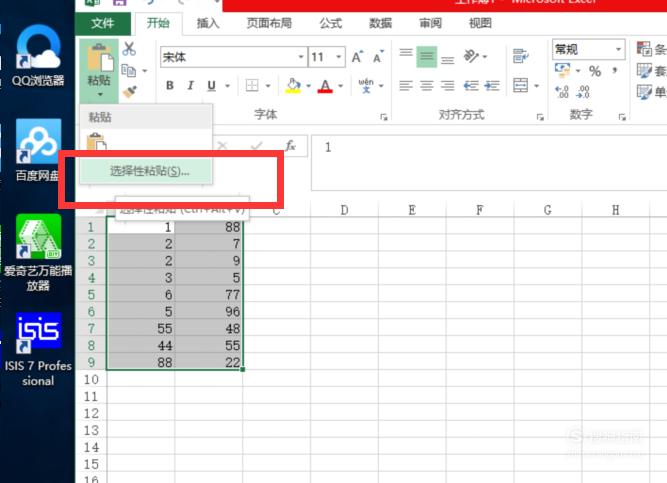Open font color dropdown arrow

[x=340, y=86]
